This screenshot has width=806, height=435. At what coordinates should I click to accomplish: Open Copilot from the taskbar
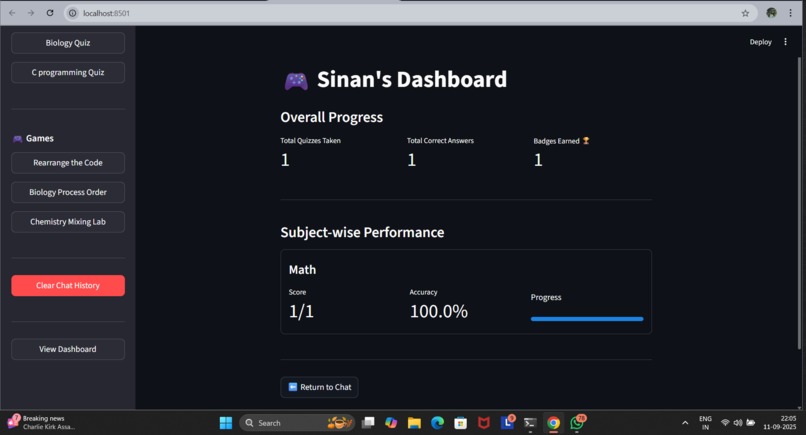[x=391, y=423]
